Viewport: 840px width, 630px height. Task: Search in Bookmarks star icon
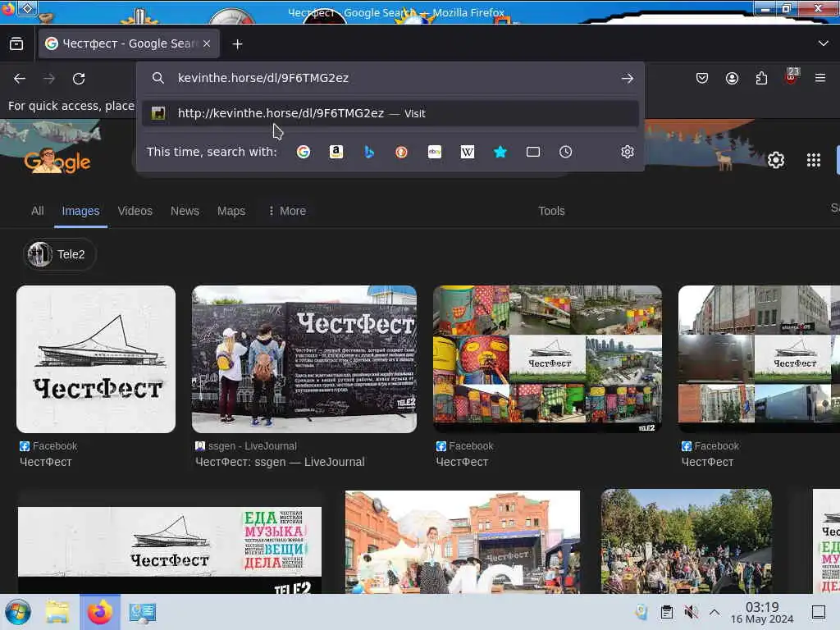point(500,152)
